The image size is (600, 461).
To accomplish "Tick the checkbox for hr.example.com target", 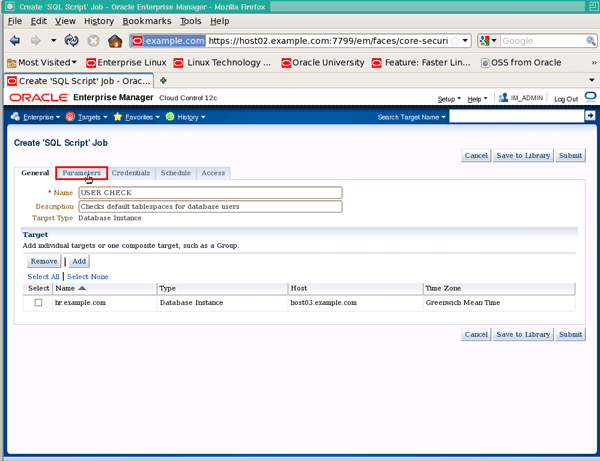I will (38, 303).
